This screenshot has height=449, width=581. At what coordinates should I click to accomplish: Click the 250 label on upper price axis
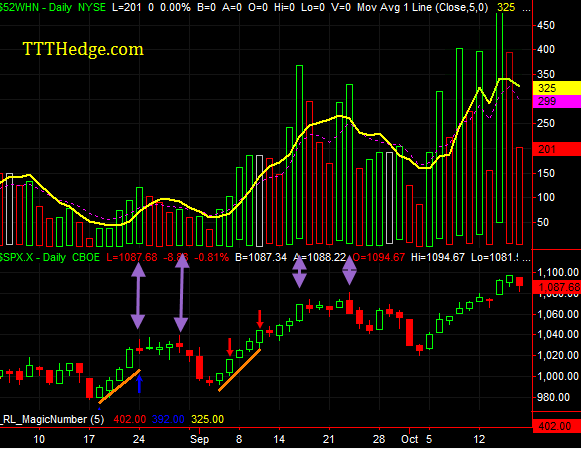pyautogui.click(x=546, y=123)
